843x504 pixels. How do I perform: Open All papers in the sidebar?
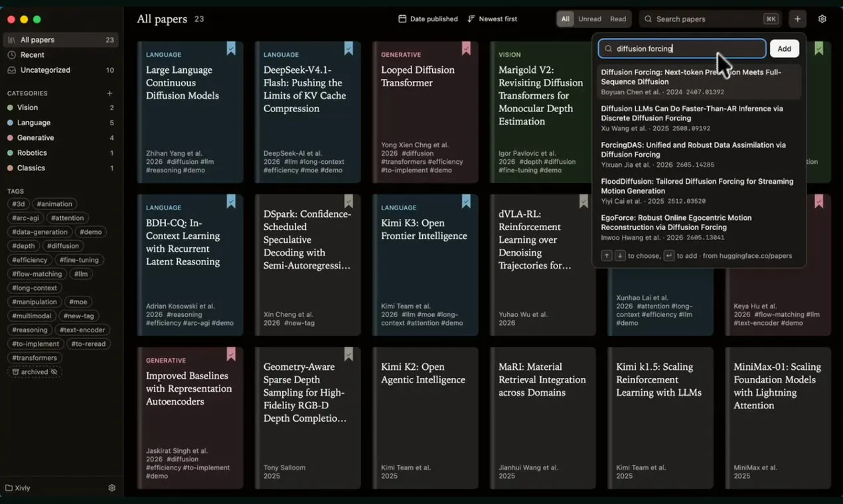point(60,40)
